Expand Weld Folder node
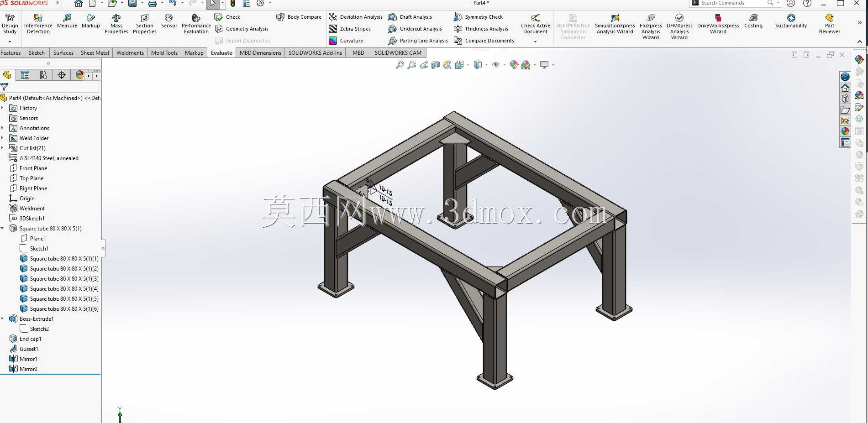Viewport: 868px width, 423px height. click(x=3, y=138)
